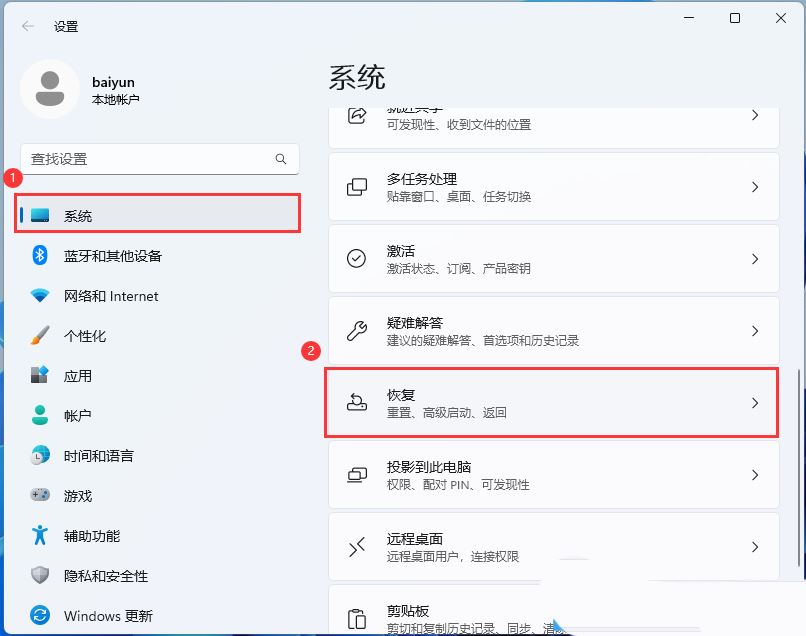Click the back arrow button
This screenshot has width=806, height=636.
click(26, 26)
